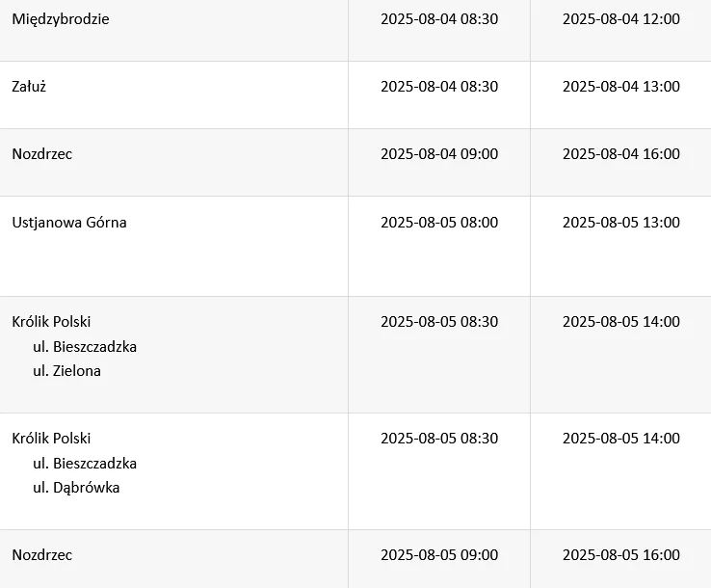Select start time 2025-08-04 09:00
This screenshot has width=711, height=588.
pyautogui.click(x=439, y=154)
